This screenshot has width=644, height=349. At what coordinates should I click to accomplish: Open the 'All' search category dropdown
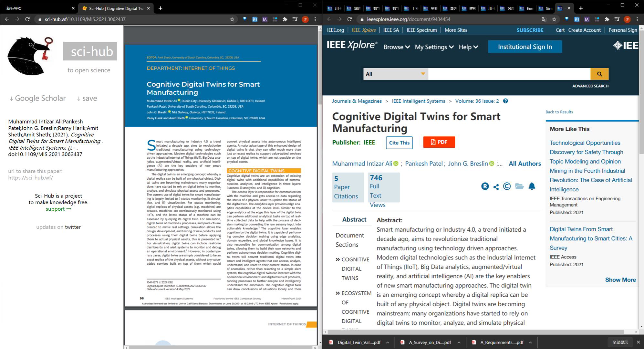click(x=395, y=74)
